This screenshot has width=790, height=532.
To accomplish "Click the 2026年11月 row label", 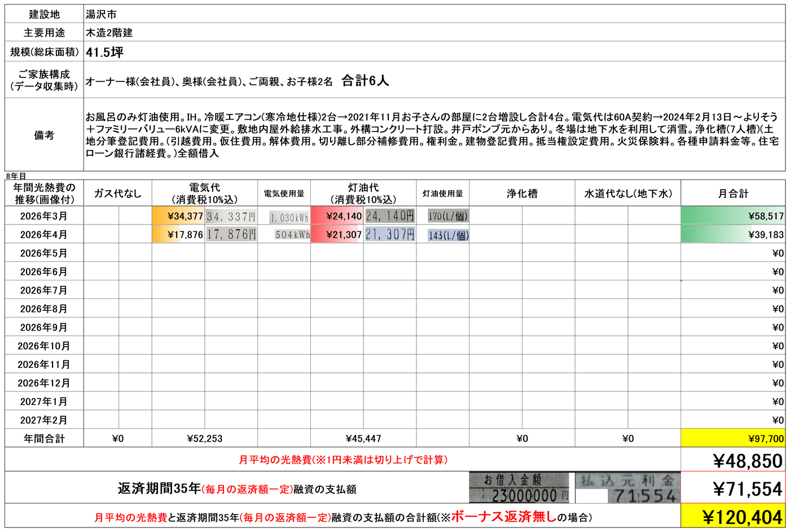I will click(x=44, y=365).
